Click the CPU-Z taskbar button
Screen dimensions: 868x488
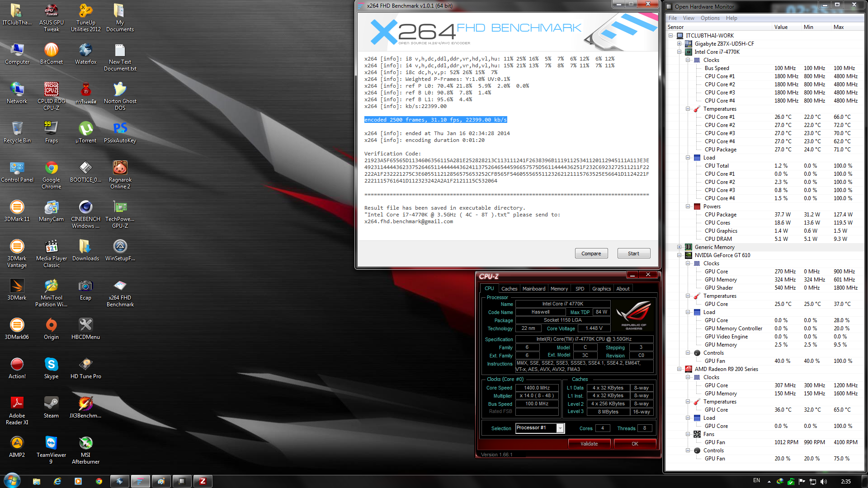click(203, 481)
